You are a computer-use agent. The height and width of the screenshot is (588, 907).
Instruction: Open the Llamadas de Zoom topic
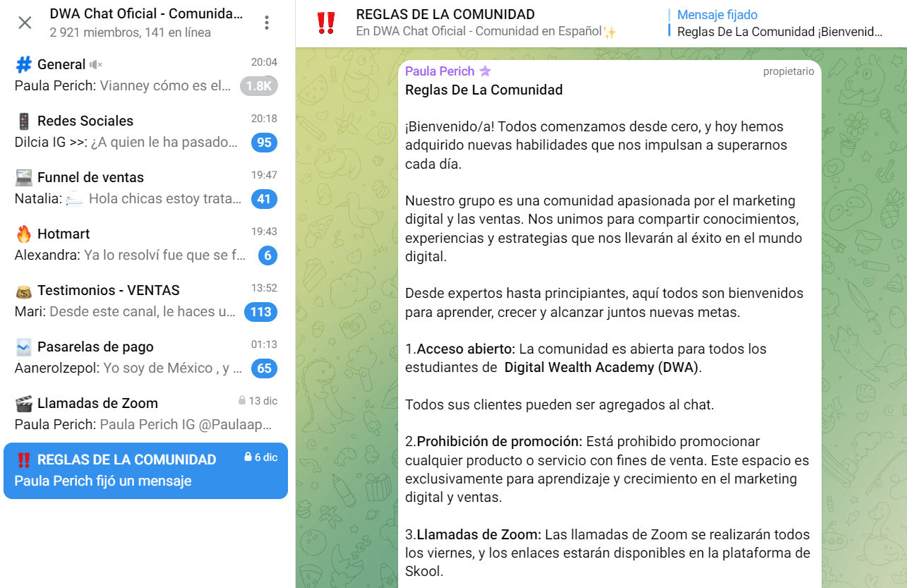(x=145, y=414)
